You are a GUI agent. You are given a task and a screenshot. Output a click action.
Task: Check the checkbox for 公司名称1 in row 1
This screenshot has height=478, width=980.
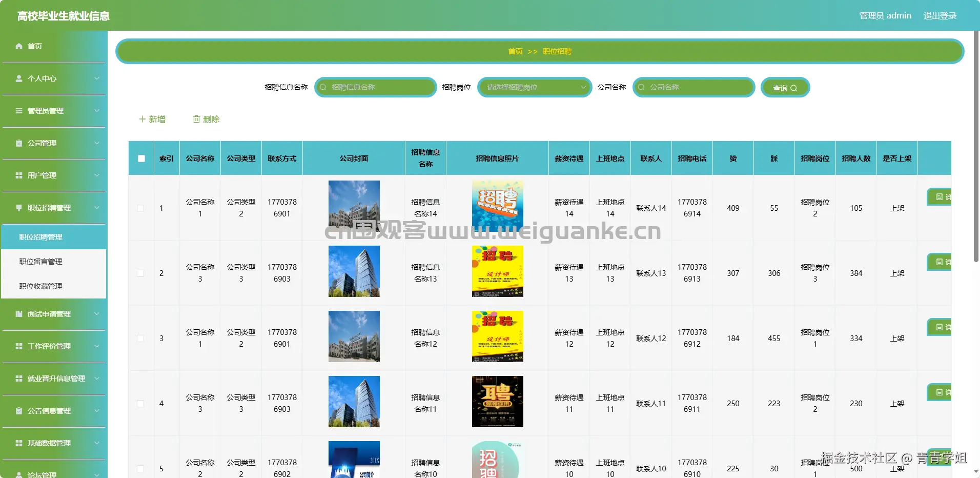[141, 208]
